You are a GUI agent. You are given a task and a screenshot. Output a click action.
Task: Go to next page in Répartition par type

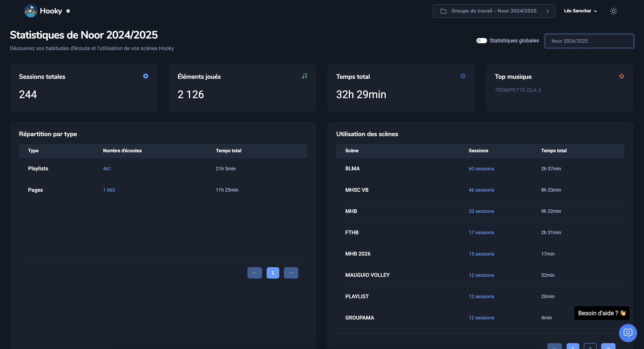291,273
